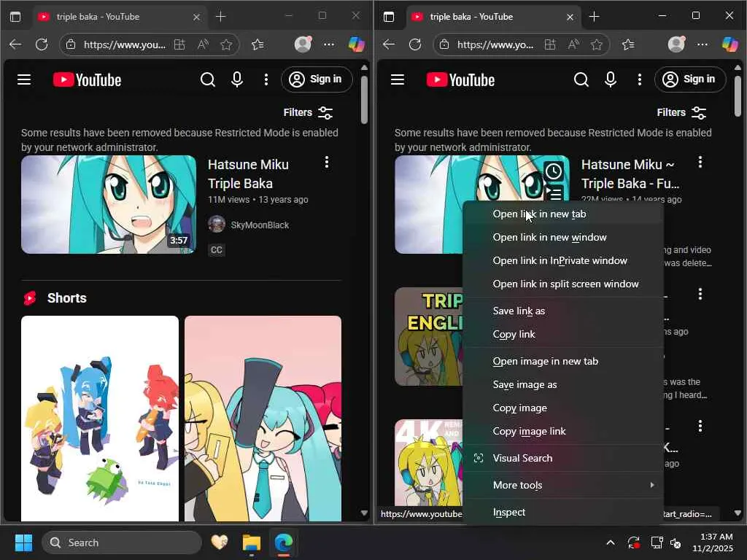747x560 pixels.
Task: Refresh page in right browser window
Action: [415, 44]
